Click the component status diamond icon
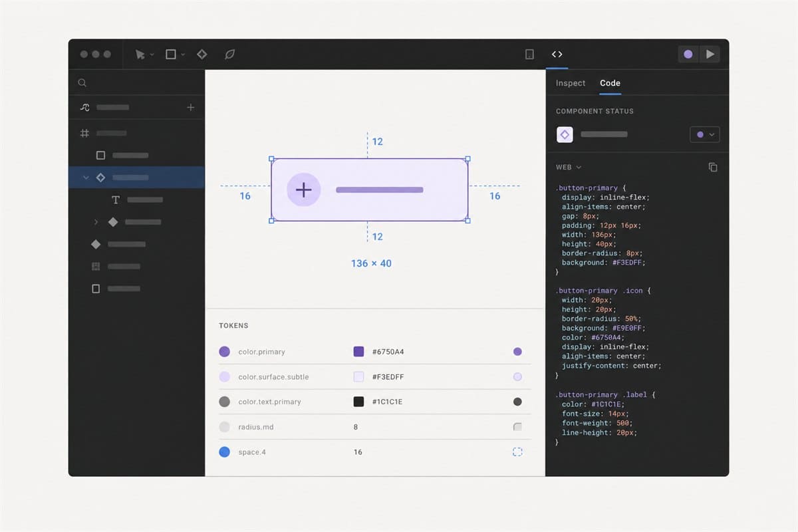798x532 pixels. (x=565, y=134)
